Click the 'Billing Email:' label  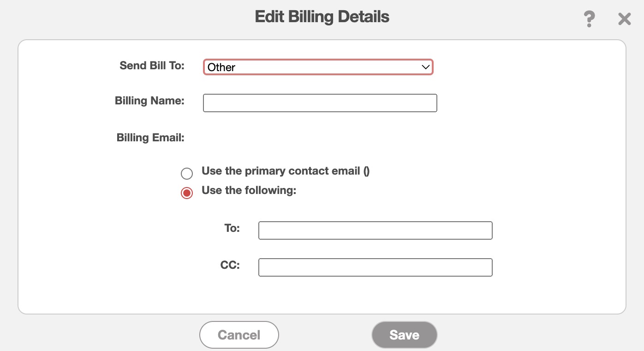150,138
